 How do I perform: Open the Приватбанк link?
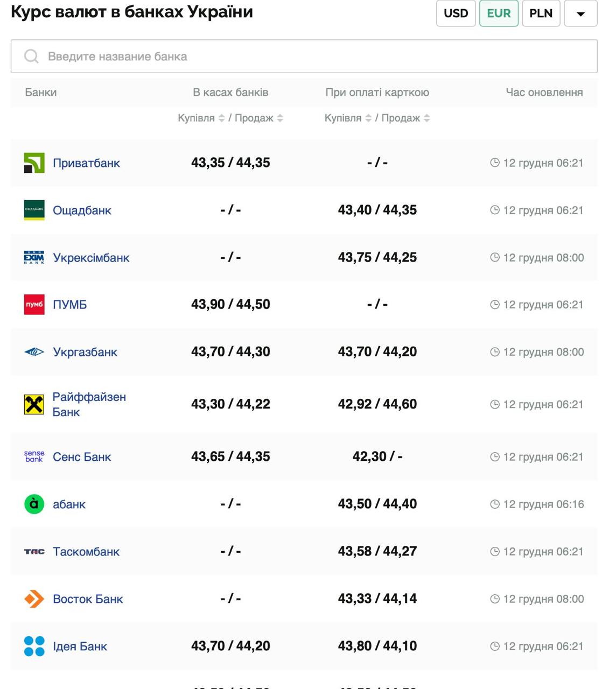pyautogui.click(x=86, y=163)
